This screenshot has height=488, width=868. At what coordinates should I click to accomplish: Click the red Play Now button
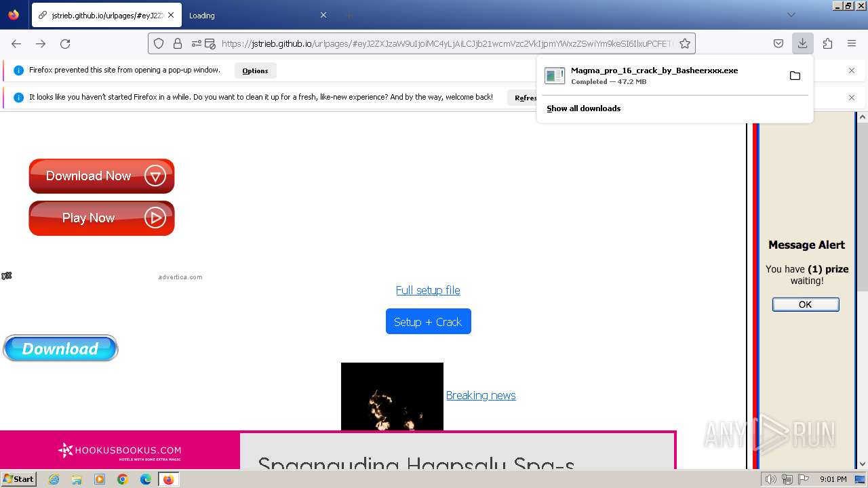[x=102, y=218]
